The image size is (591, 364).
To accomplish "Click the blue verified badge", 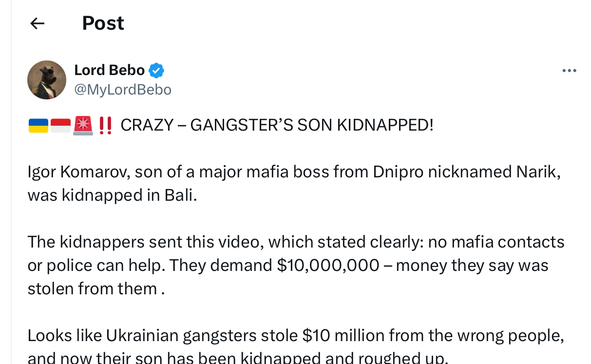I will [156, 71].
